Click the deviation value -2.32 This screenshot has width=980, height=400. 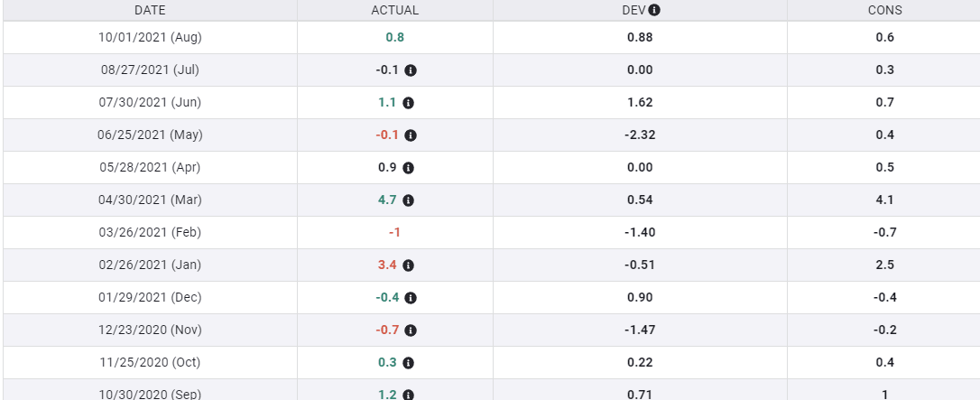click(640, 135)
